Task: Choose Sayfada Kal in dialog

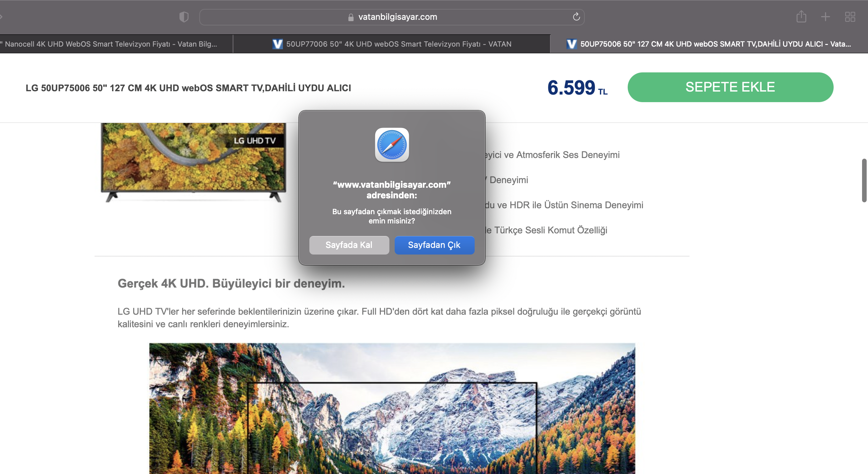Action: pos(349,245)
